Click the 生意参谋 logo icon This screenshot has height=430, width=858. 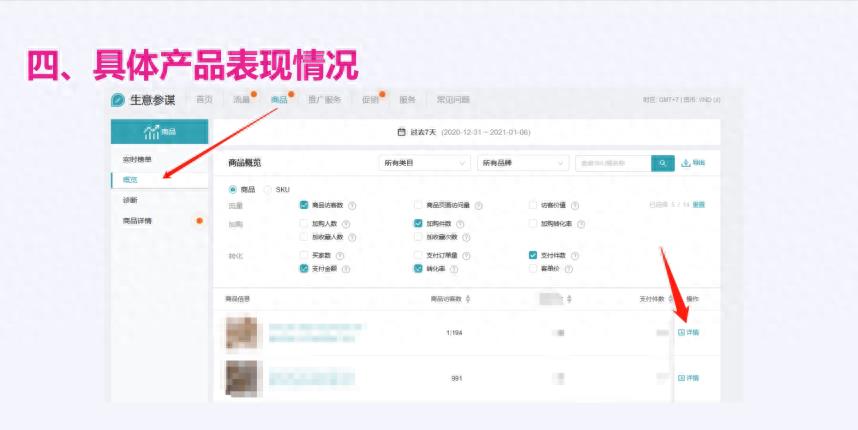click(118, 100)
